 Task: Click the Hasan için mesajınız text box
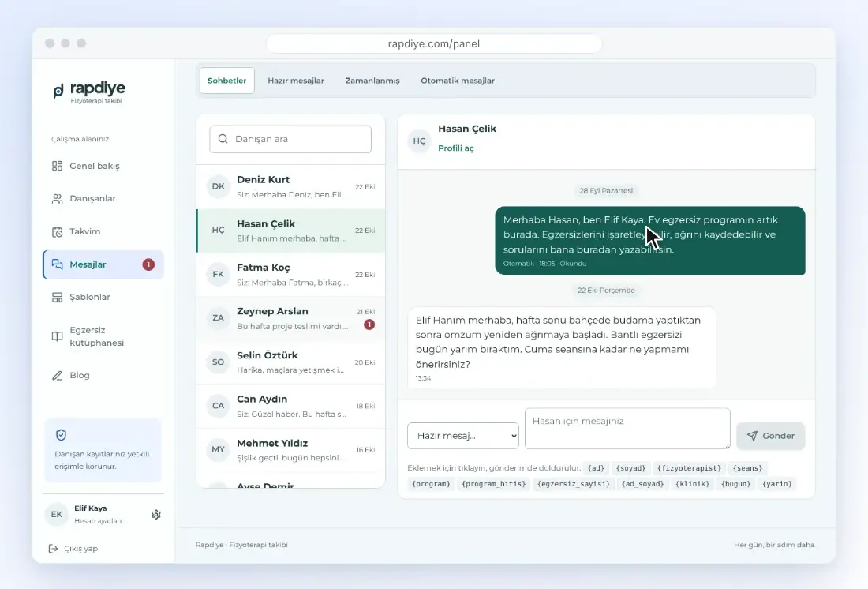(627, 428)
